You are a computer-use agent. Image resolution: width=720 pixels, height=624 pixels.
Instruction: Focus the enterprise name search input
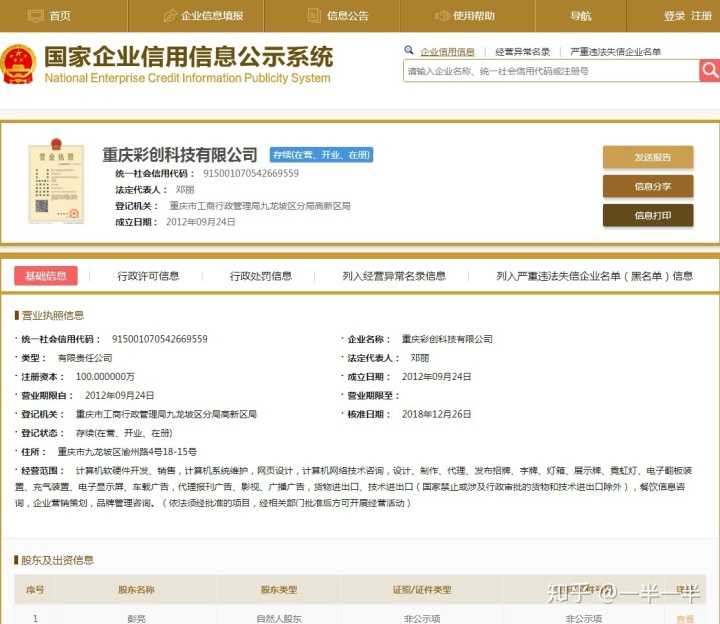551,71
